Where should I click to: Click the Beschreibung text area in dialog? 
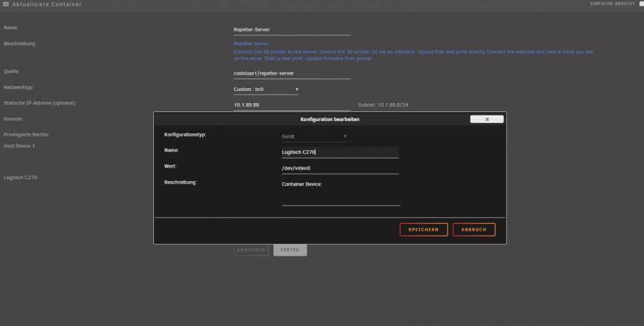click(341, 193)
